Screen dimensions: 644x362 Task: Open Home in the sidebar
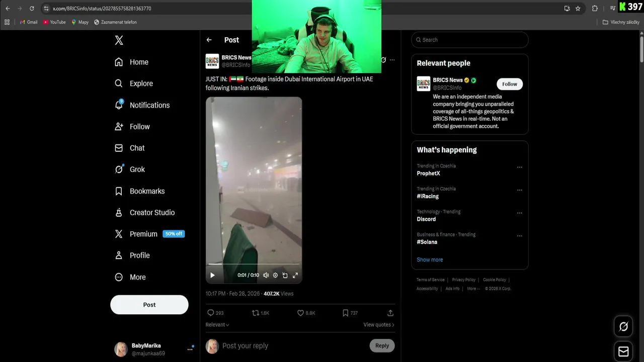coord(131,62)
